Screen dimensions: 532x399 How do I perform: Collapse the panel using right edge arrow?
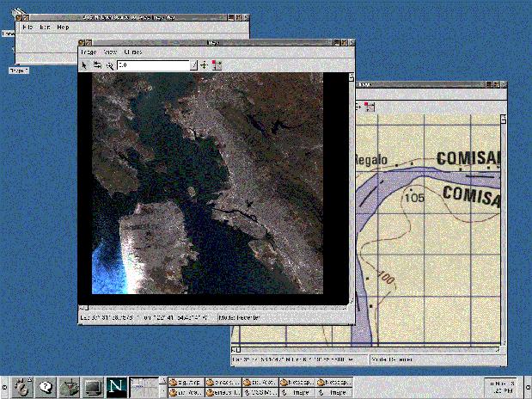pos(527,388)
